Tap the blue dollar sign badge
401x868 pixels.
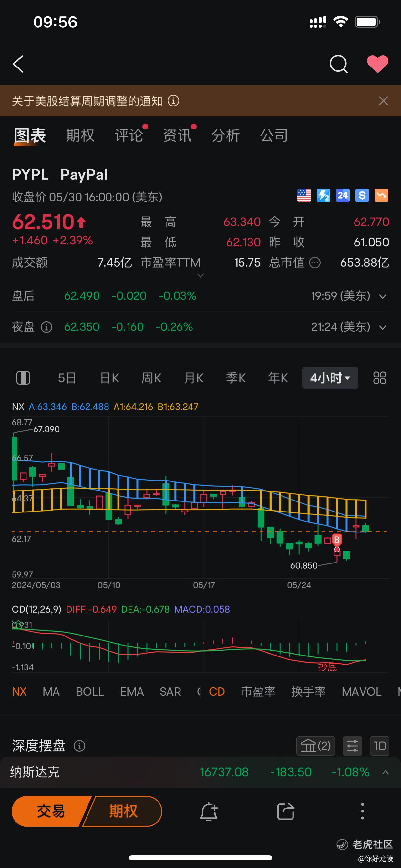point(362,195)
